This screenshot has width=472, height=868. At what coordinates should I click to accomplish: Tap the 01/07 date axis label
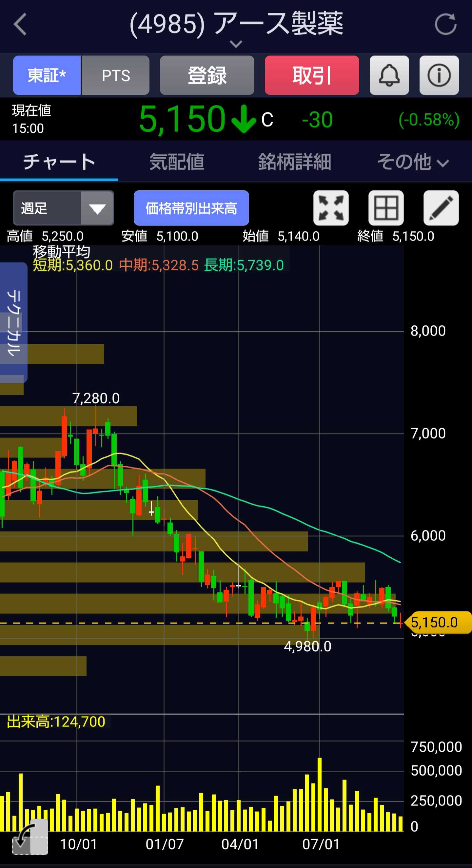coord(165,844)
